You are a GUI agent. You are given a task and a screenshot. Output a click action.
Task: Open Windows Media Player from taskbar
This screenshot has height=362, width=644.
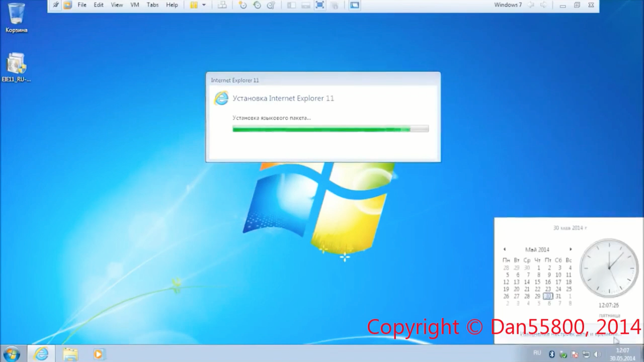tap(98, 354)
